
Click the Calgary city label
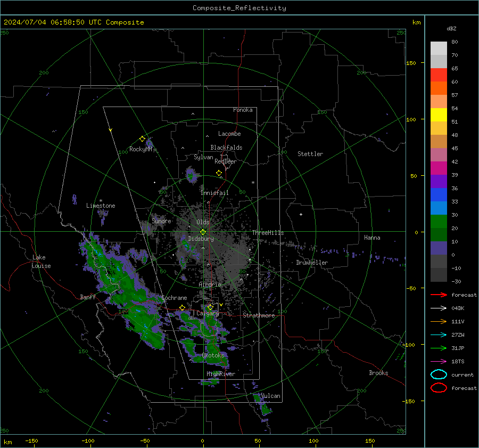[x=208, y=313]
